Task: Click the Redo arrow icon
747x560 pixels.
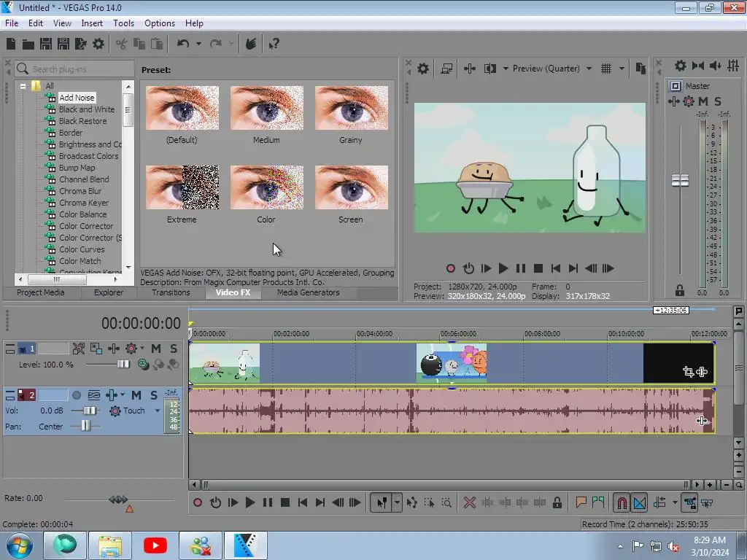Action: coord(216,44)
